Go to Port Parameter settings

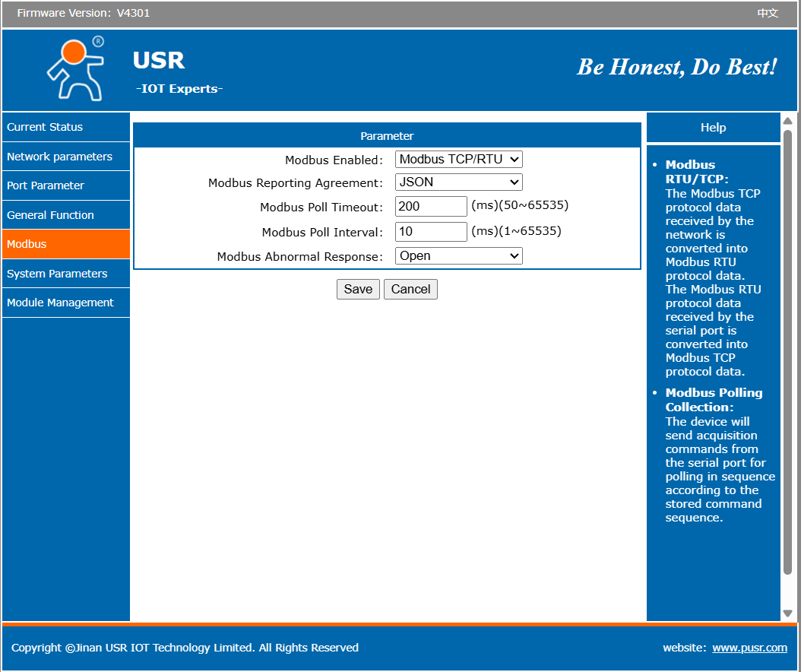tap(44, 185)
